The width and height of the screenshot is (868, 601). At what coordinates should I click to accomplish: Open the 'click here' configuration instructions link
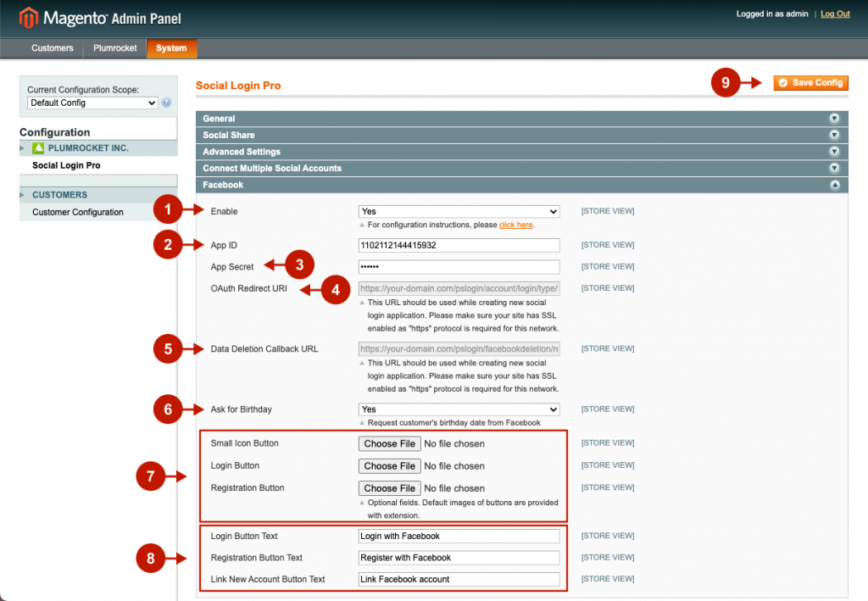[x=515, y=225]
